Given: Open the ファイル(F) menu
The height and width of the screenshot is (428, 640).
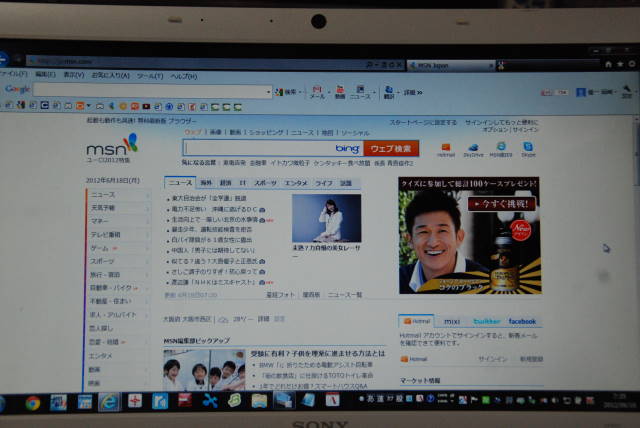Looking at the screenshot, I should pos(13,74).
